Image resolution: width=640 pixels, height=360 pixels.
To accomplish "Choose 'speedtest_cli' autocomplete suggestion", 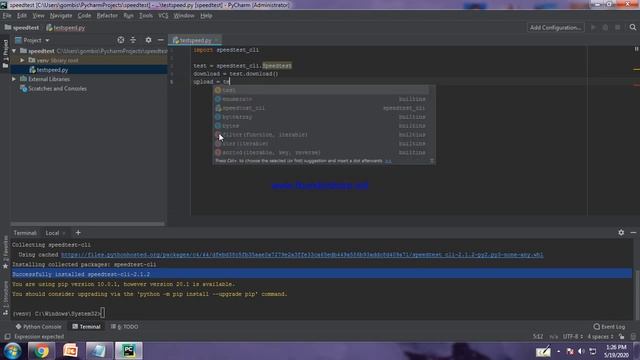I will 321,108.
